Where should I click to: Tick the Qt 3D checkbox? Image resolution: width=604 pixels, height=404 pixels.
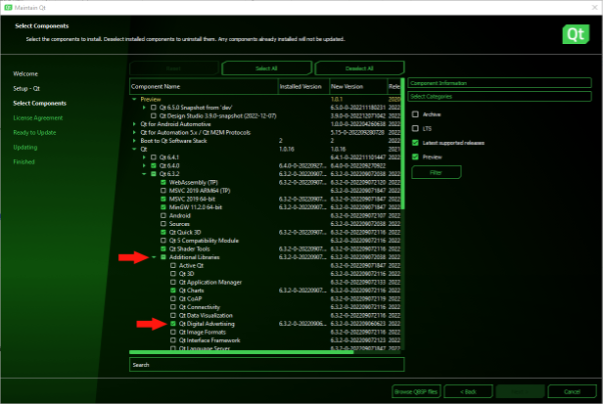[172, 273]
